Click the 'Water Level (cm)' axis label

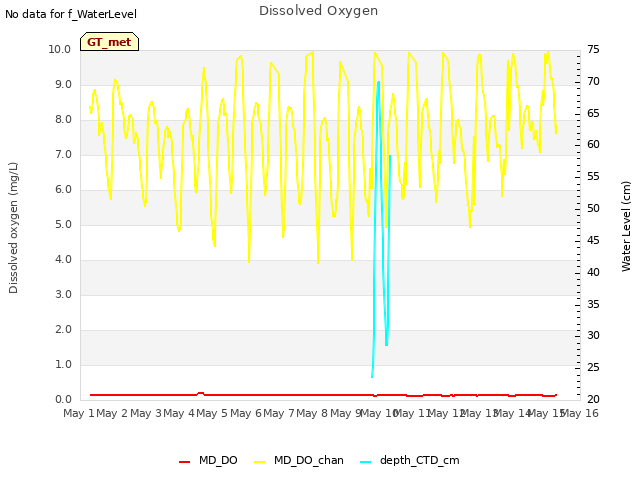point(626,227)
